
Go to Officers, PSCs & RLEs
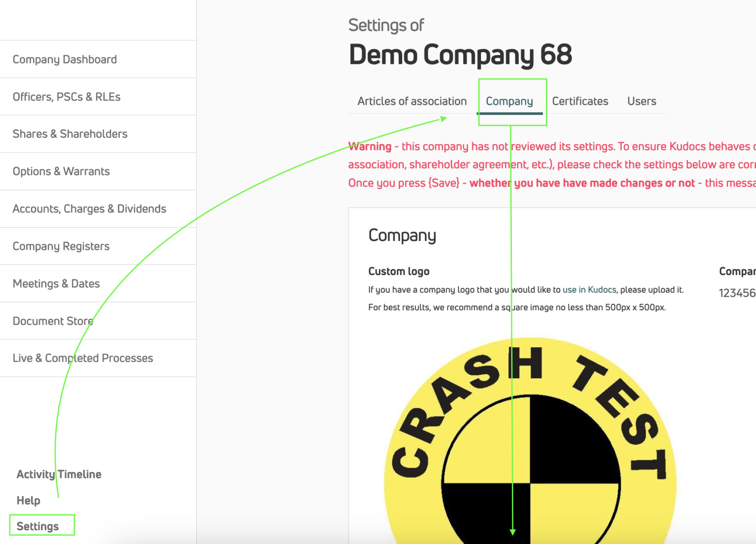66,97
